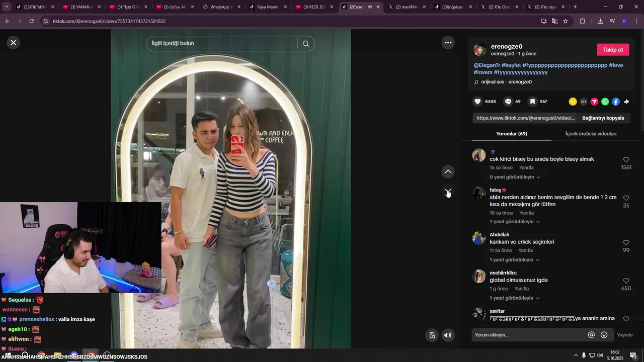Open the #keşfet hashtag link
This screenshot has width=644, height=362.
(x=511, y=65)
